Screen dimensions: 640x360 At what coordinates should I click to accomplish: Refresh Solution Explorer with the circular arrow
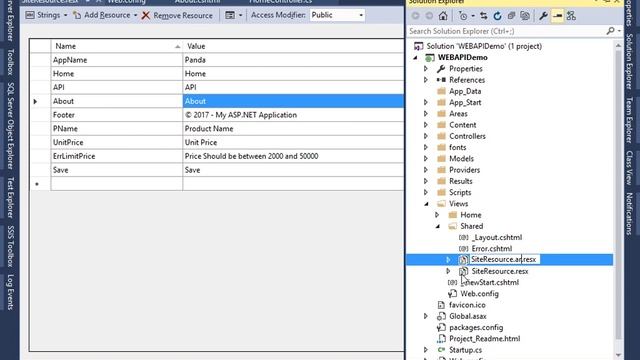pyautogui.click(x=497, y=16)
